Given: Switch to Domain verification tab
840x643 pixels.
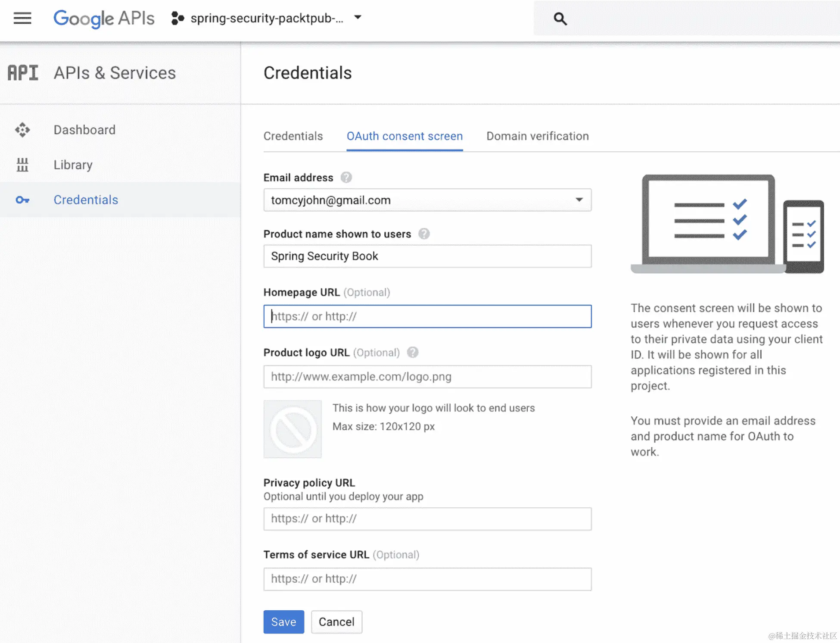Looking at the screenshot, I should click(537, 136).
